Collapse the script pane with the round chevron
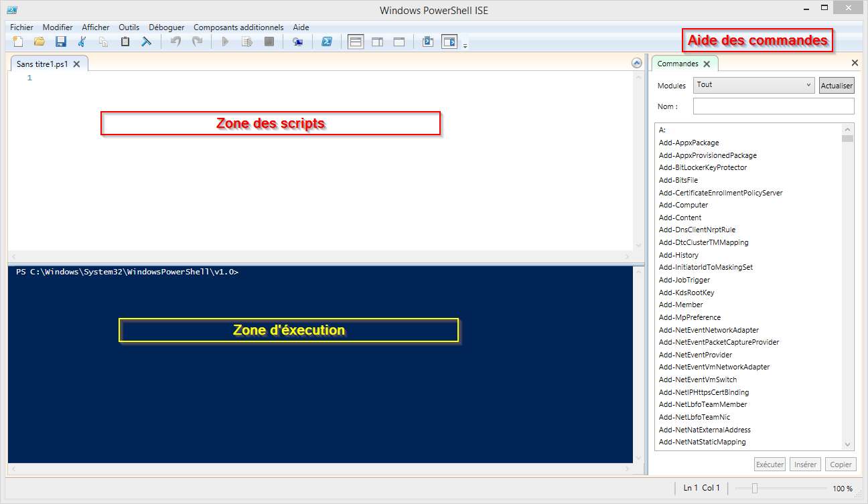Image resolution: width=868 pixels, height=504 pixels. coord(637,63)
